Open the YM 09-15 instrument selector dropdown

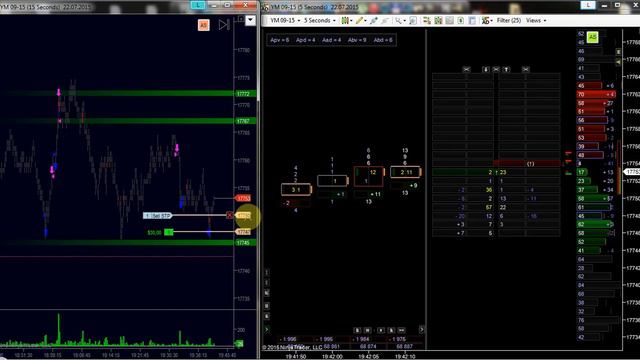point(285,20)
